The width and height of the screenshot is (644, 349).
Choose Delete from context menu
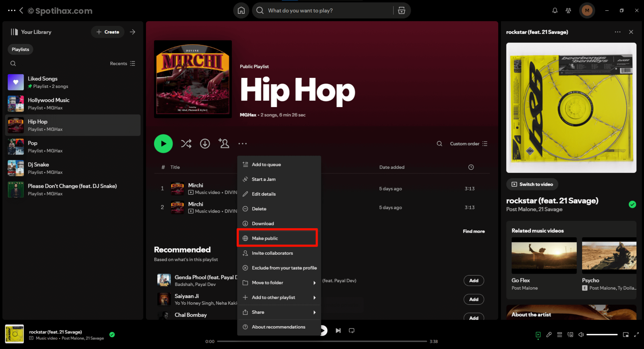(x=279, y=209)
